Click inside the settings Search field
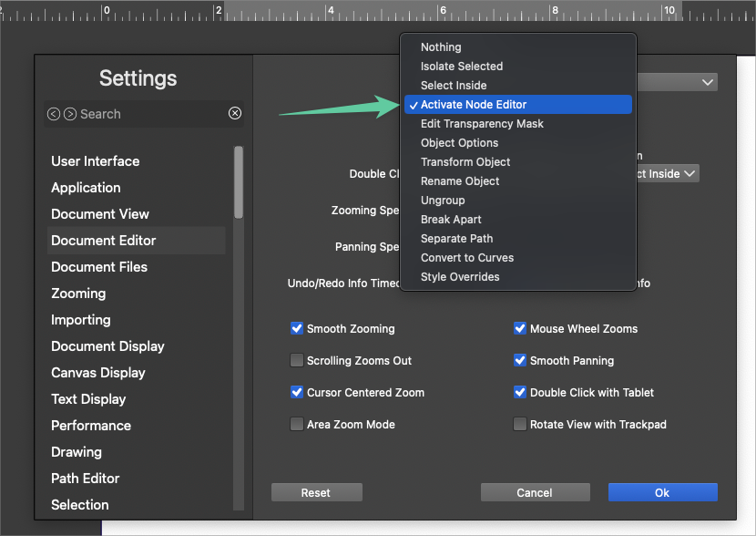This screenshot has height=536, width=756. pyautogui.click(x=146, y=114)
